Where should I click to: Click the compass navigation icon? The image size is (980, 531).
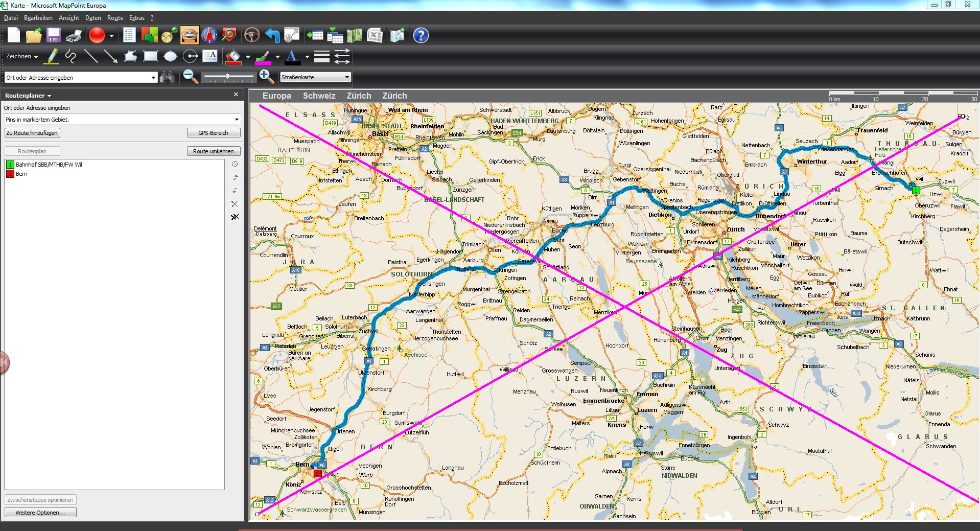[209, 35]
